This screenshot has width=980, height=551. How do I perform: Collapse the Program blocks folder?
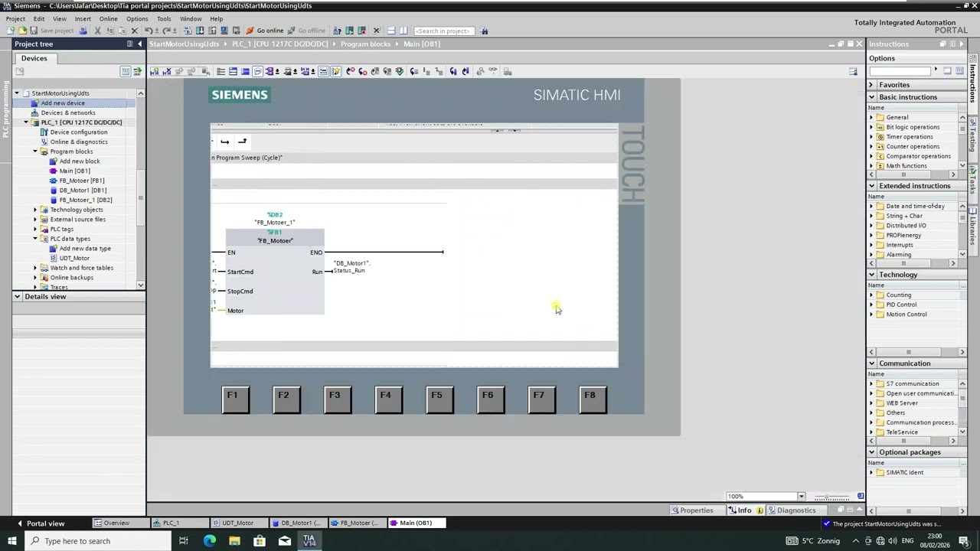[x=34, y=152]
